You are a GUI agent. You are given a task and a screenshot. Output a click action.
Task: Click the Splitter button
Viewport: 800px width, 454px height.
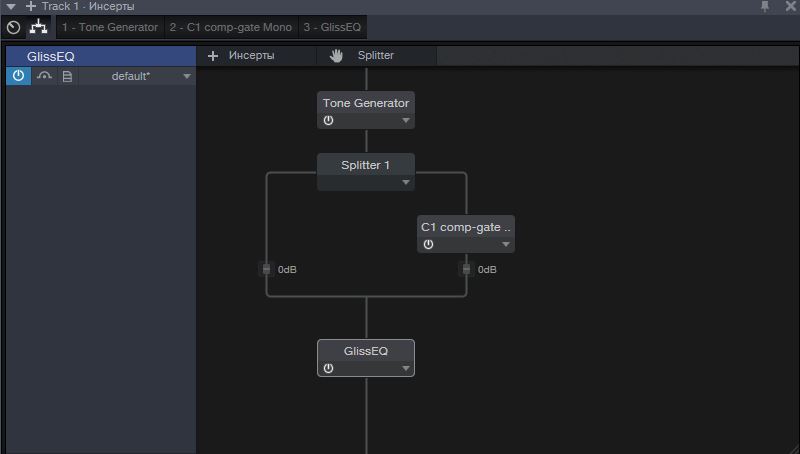tap(376, 56)
